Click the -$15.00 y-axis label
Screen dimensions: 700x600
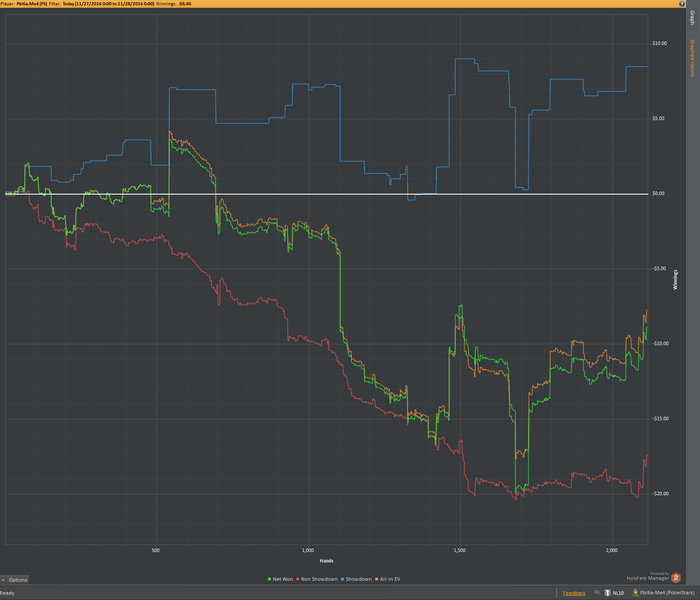tap(660, 418)
